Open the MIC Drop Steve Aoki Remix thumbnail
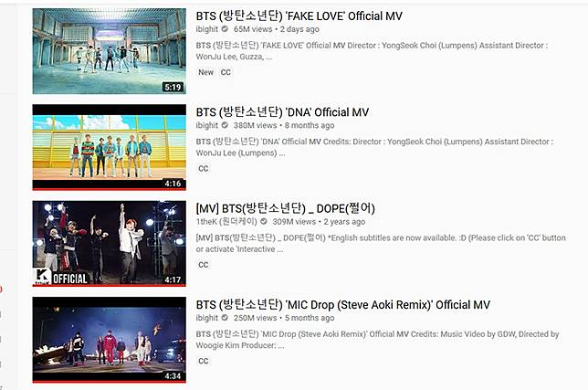This screenshot has height=390, width=588. point(110,340)
